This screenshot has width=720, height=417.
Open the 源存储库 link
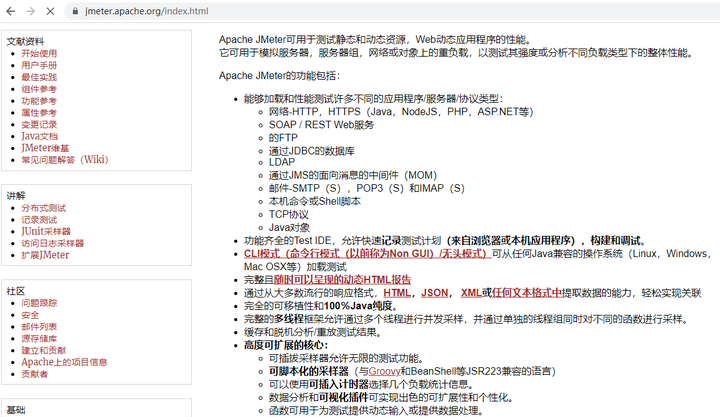pos(39,338)
